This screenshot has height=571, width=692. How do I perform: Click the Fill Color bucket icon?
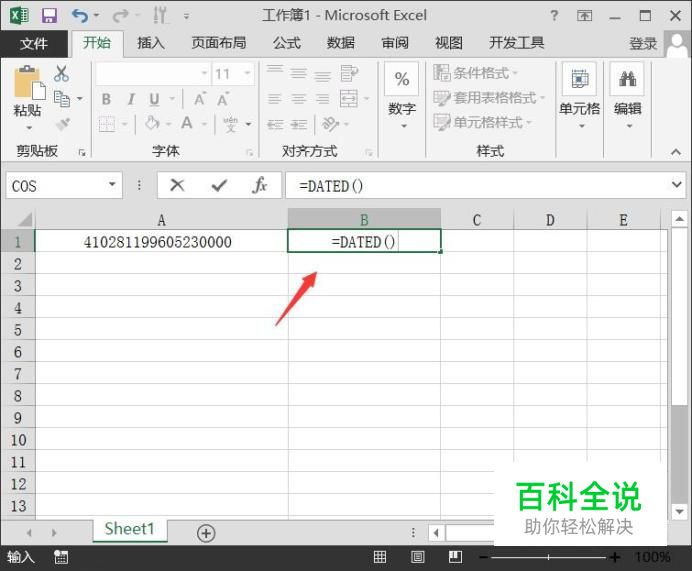(152, 123)
